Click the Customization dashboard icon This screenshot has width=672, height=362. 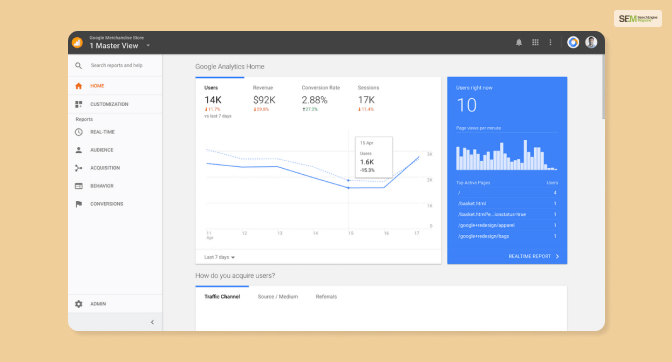pos(78,104)
